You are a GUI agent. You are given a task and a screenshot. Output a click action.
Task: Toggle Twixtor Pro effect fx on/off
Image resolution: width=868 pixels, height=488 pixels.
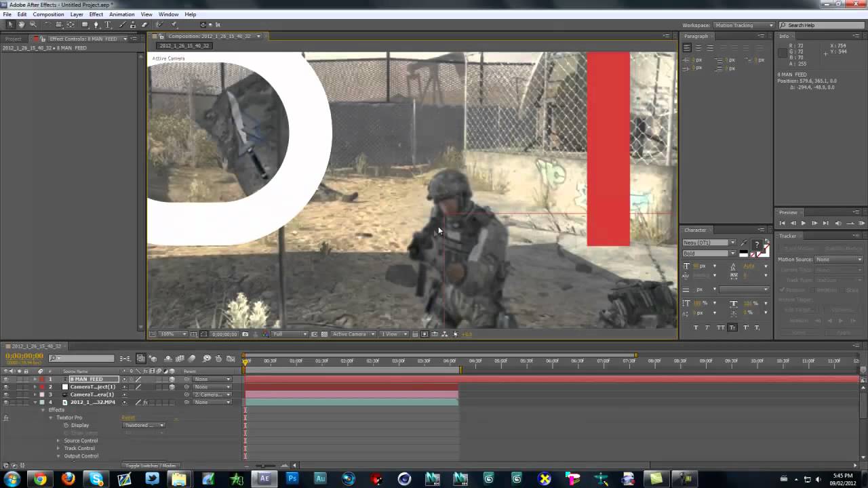(x=5, y=418)
